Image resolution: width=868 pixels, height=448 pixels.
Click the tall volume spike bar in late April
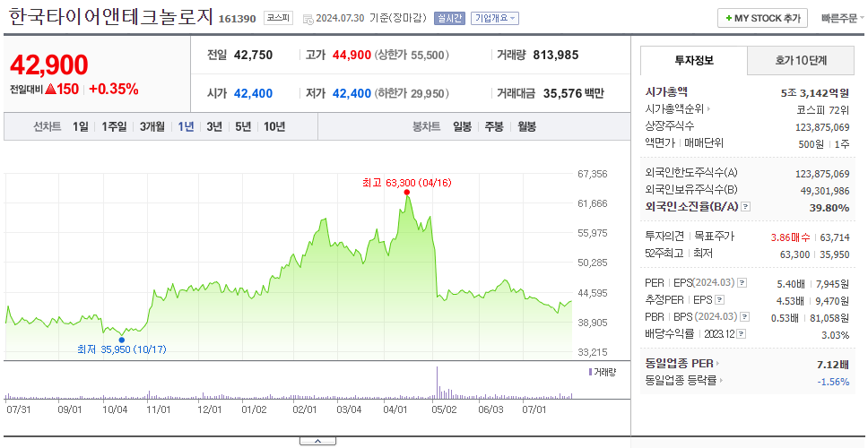pos(437,383)
